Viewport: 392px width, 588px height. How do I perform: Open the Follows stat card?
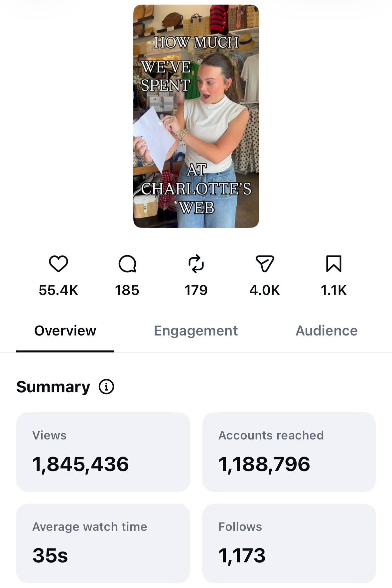coord(289,543)
